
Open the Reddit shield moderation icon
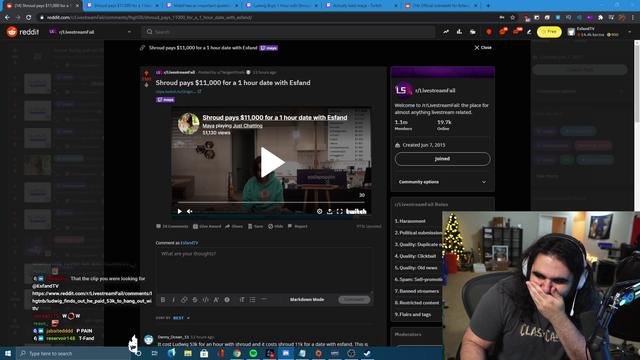[489, 32]
